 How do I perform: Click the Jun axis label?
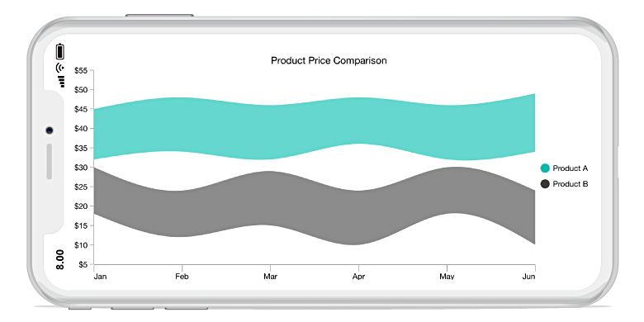click(x=529, y=277)
